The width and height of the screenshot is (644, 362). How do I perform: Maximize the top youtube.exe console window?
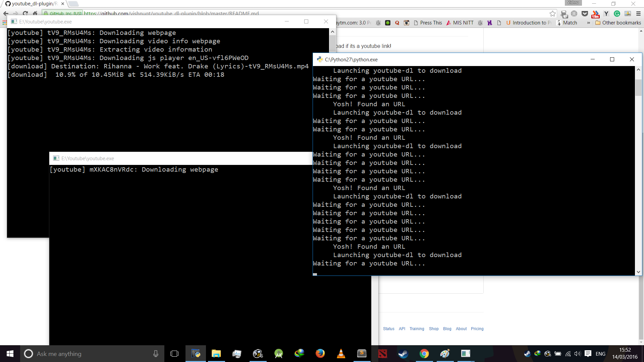[306, 21]
